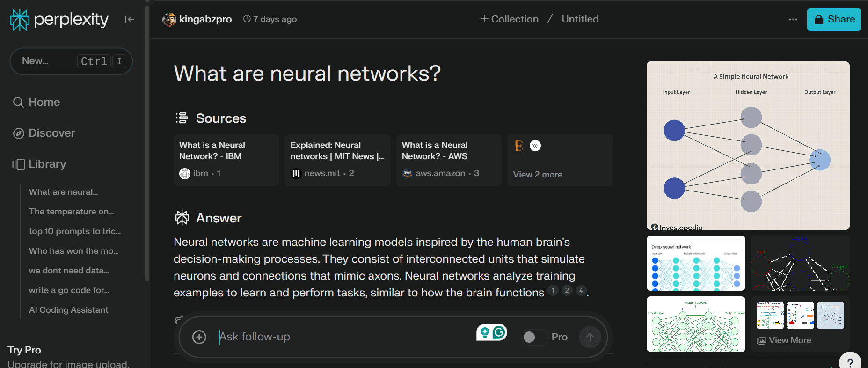Open 'AI Coding Assistant' library thread
This screenshot has height=368, width=868.
point(68,310)
